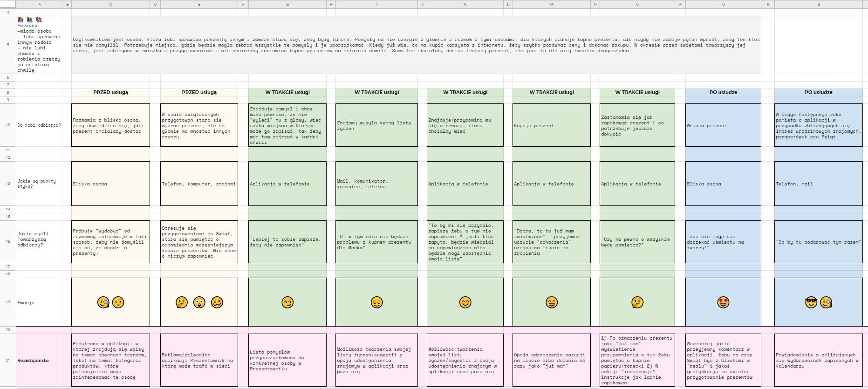
Task: Click cell 'Znajduje/przypomina mu się o rzeczy'
Action: coord(465,125)
